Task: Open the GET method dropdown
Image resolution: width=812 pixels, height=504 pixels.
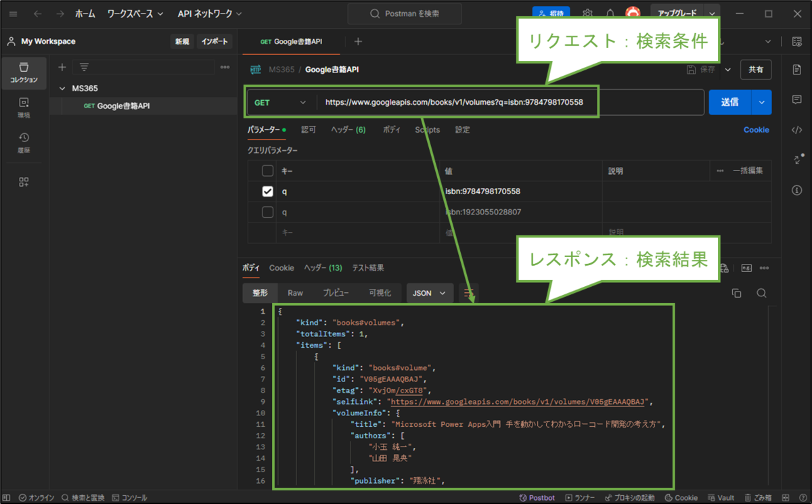Action: [280, 102]
